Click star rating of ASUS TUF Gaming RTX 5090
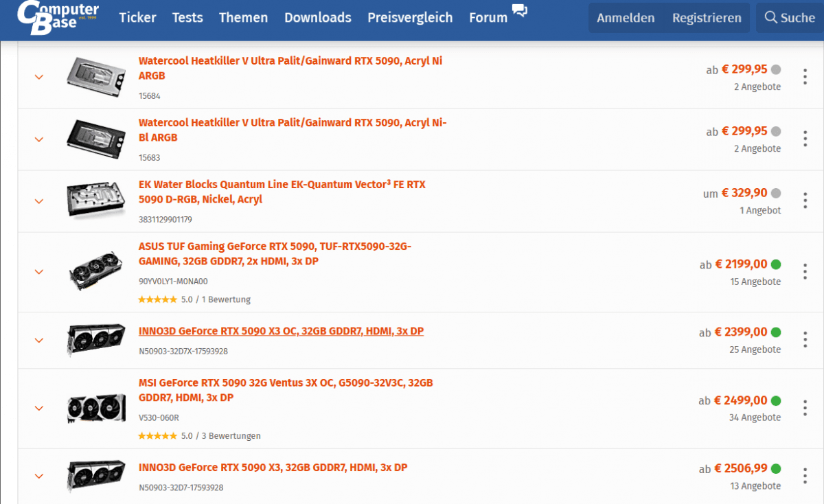Viewport: 824px width, 504px height. pos(157,299)
